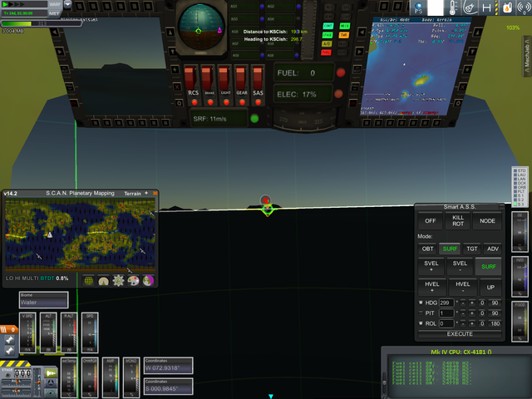Increase HDG with the plus stepper
This screenshot has height=399, width=532.
click(x=472, y=303)
